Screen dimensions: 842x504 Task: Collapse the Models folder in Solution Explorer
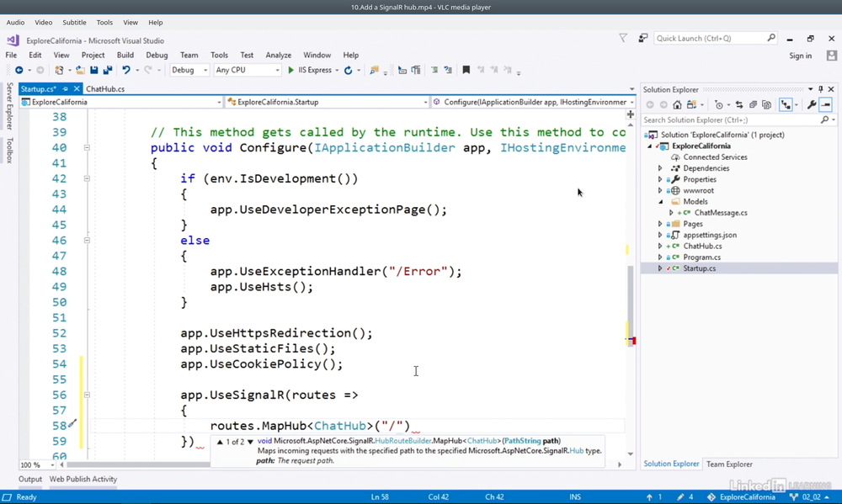(x=660, y=202)
